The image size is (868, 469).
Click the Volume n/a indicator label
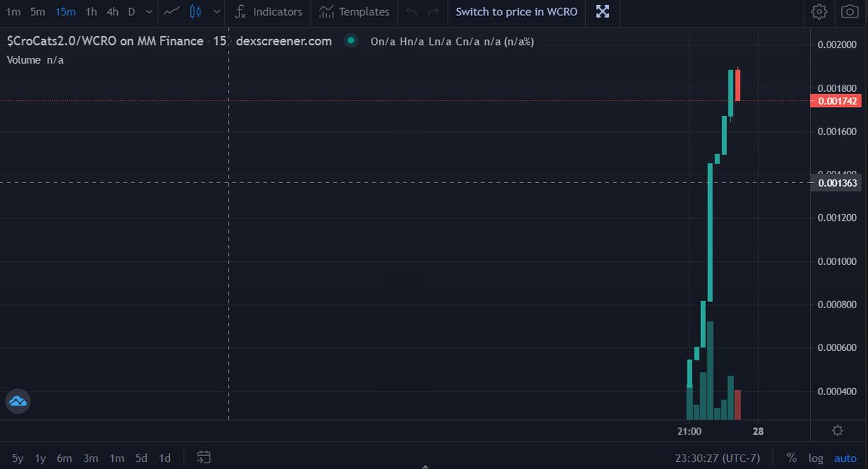click(35, 60)
